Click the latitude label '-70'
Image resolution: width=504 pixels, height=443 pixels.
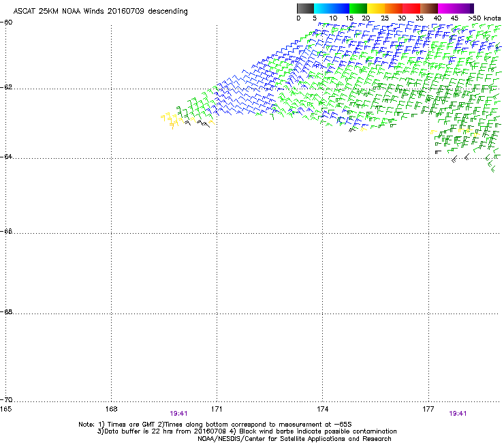pos(6,400)
